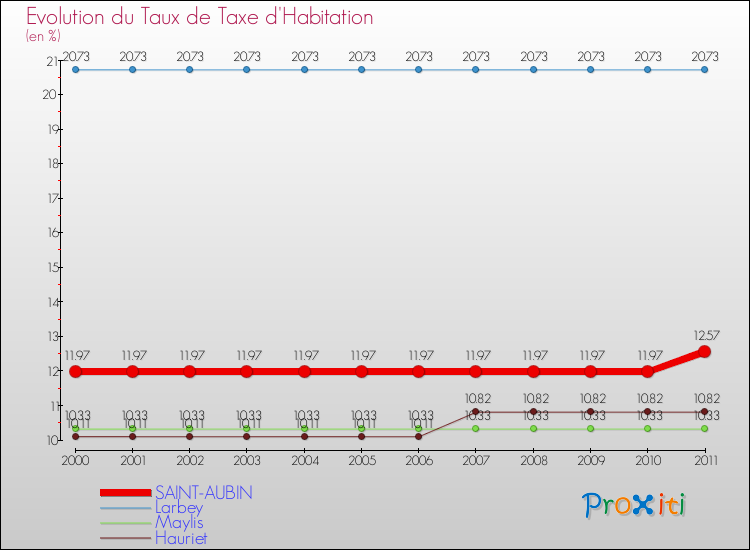
Task: Click the '11.97' label above 2003
Action: click(249, 355)
